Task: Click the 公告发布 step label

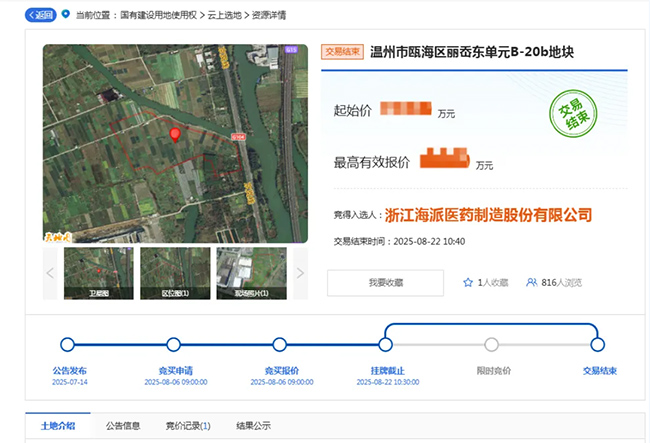Action: point(70,371)
